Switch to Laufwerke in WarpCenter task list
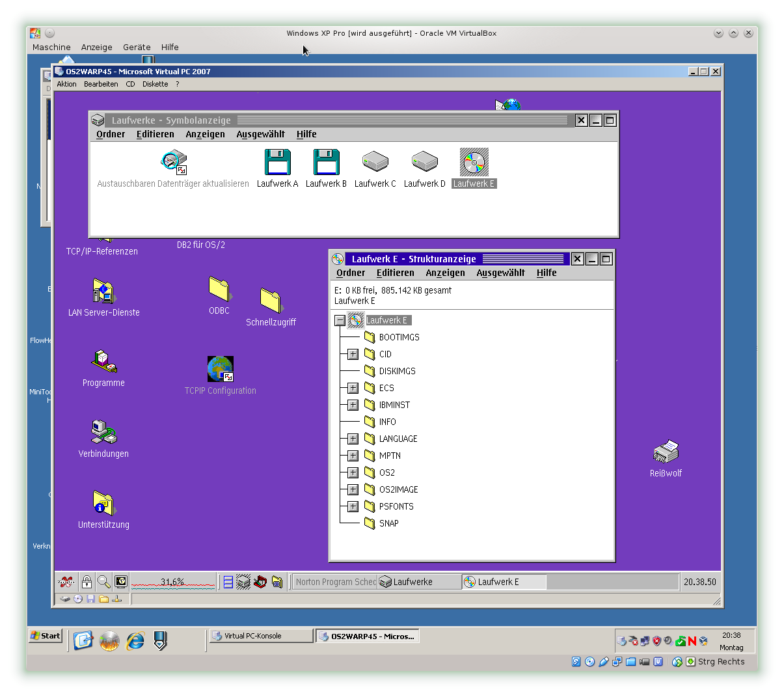The image size is (784, 697). [420, 582]
